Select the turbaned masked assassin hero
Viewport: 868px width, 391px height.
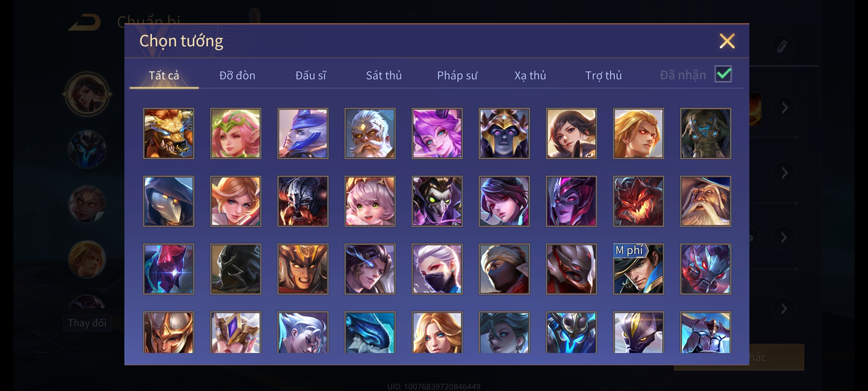(x=504, y=269)
